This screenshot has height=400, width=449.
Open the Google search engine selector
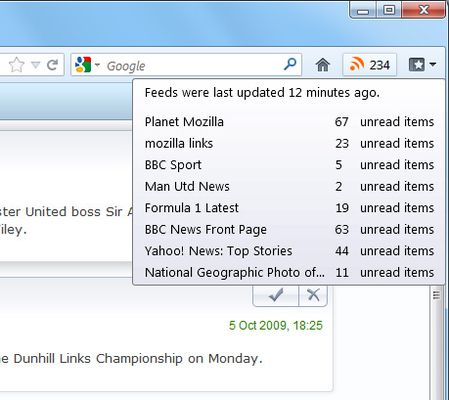(87, 65)
